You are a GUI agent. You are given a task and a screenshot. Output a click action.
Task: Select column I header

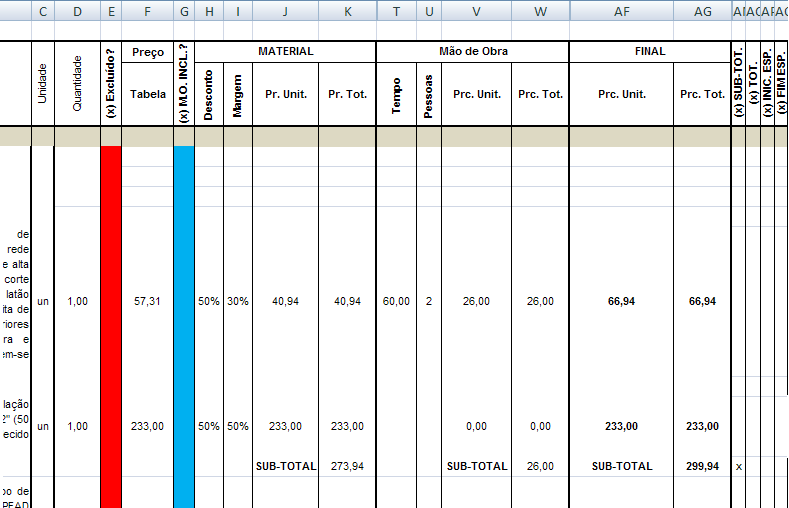(238, 11)
